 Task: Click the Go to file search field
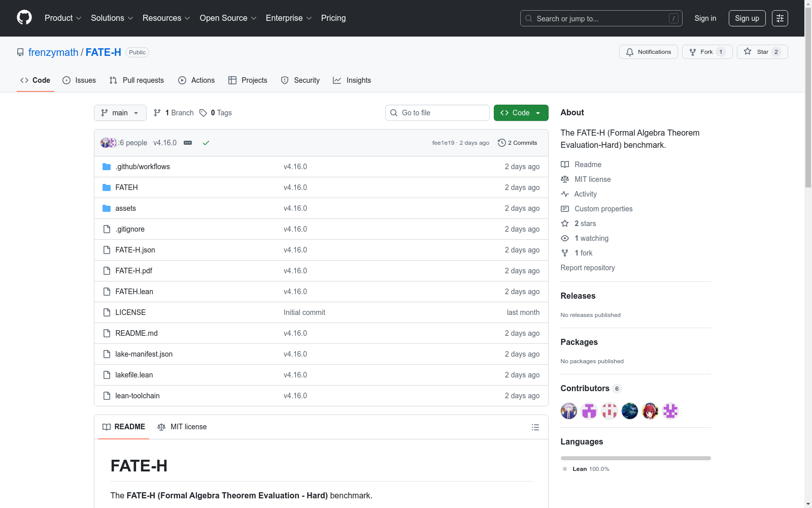click(437, 113)
